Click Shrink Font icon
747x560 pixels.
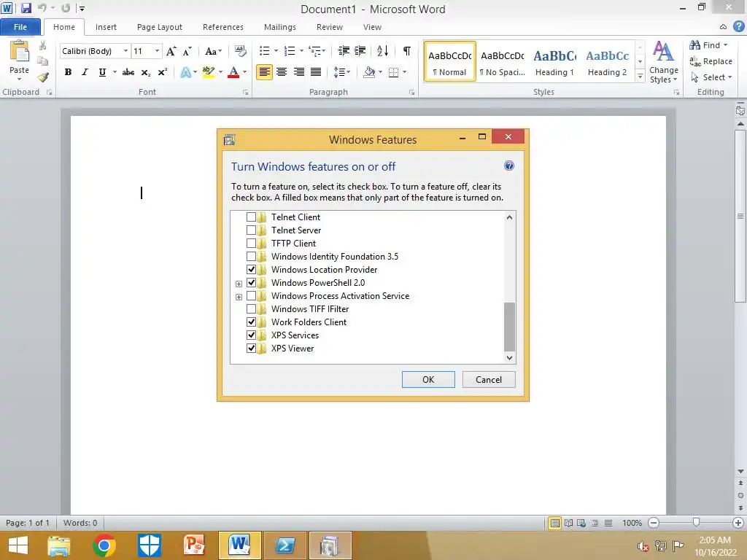point(187,51)
